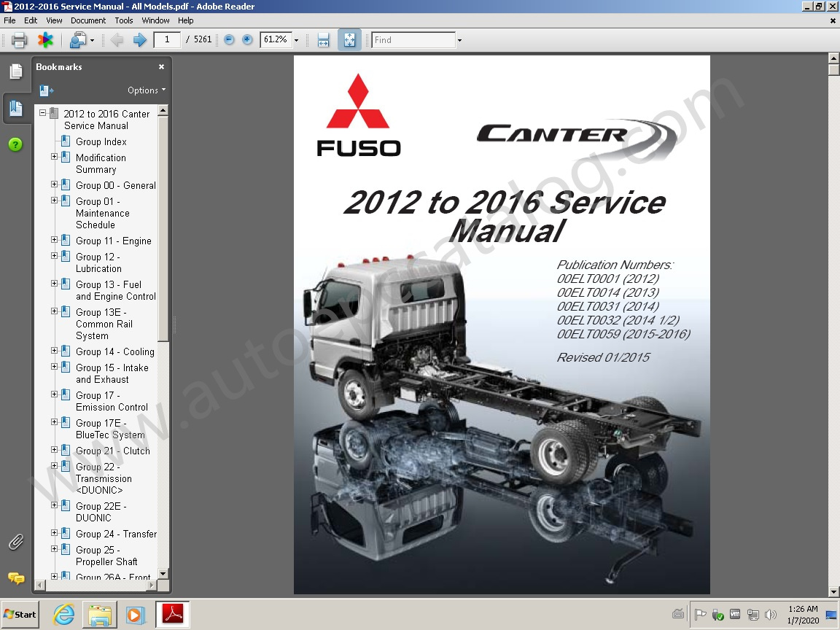Open Group 17 - Emission Control bookmark
Image resolution: width=840 pixels, height=630 pixels.
pyautogui.click(x=112, y=401)
